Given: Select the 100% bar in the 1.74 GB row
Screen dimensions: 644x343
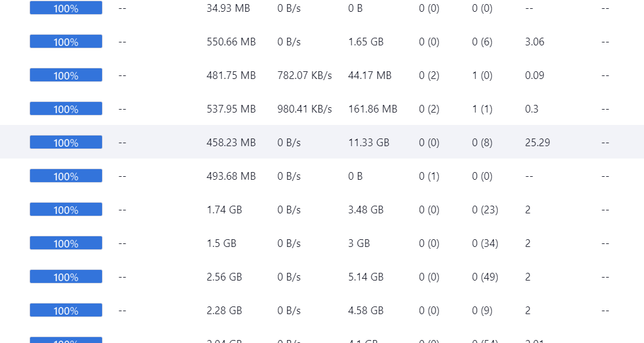Looking at the screenshot, I should point(65,210).
